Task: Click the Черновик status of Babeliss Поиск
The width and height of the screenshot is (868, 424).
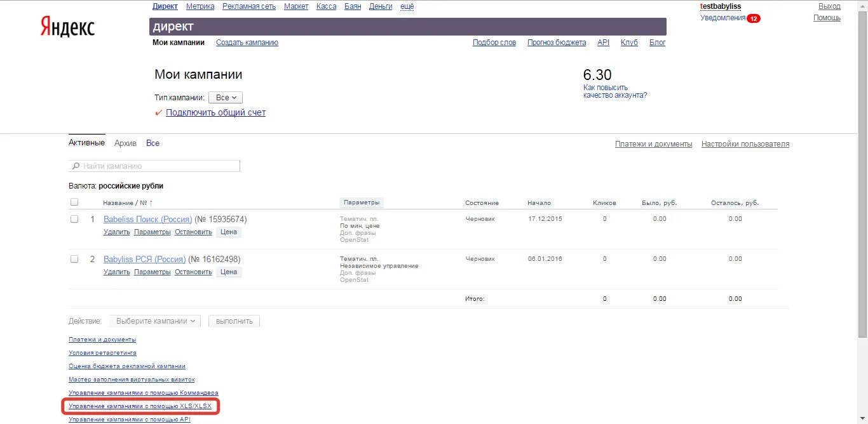Action: tap(480, 218)
